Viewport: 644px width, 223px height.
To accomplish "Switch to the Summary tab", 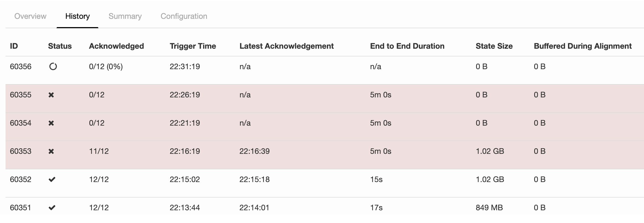I will point(125,16).
